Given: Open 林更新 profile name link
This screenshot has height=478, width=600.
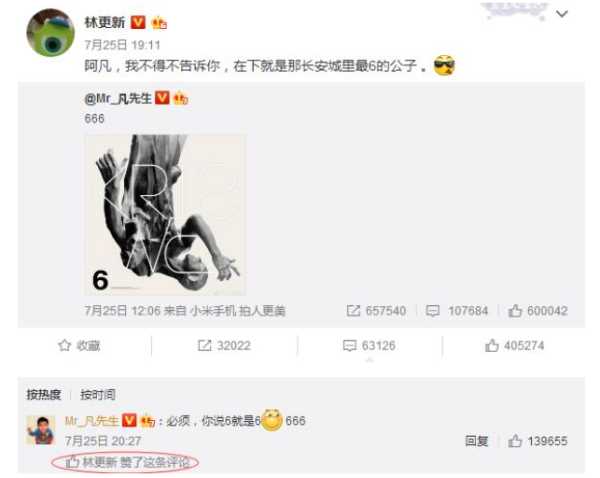Looking at the screenshot, I should [x=105, y=23].
